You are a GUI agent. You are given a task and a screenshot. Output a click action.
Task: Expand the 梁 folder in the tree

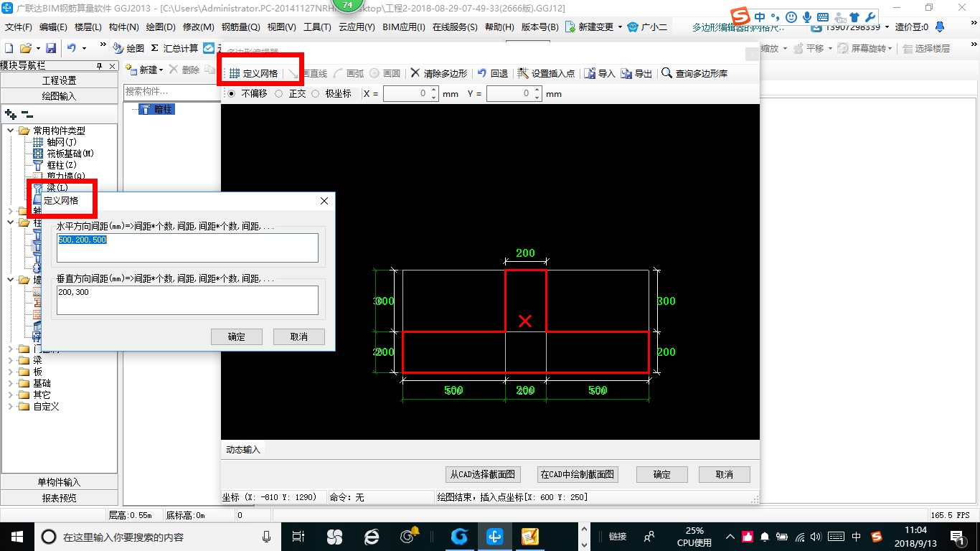[x=11, y=360]
